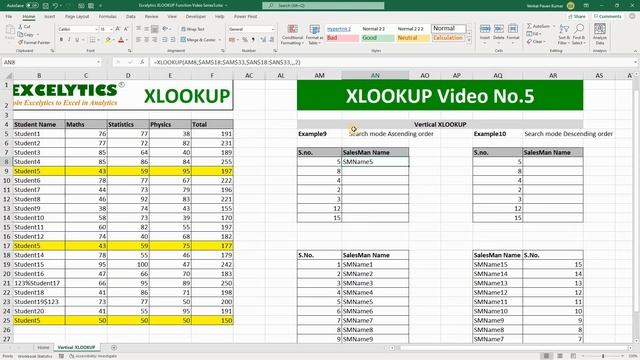Screen dimensions: 640x360
Task: Switch to the Page Layout tab
Action: click(x=77, y=16)
